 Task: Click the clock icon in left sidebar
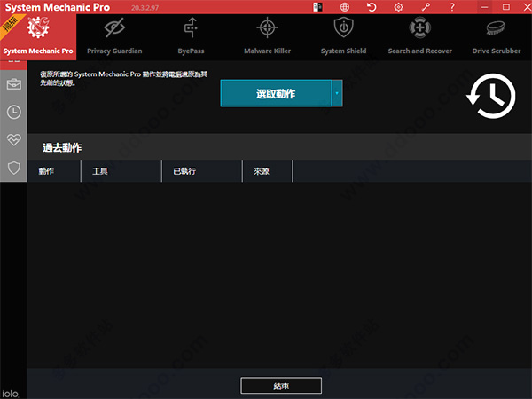click(14, 112)
